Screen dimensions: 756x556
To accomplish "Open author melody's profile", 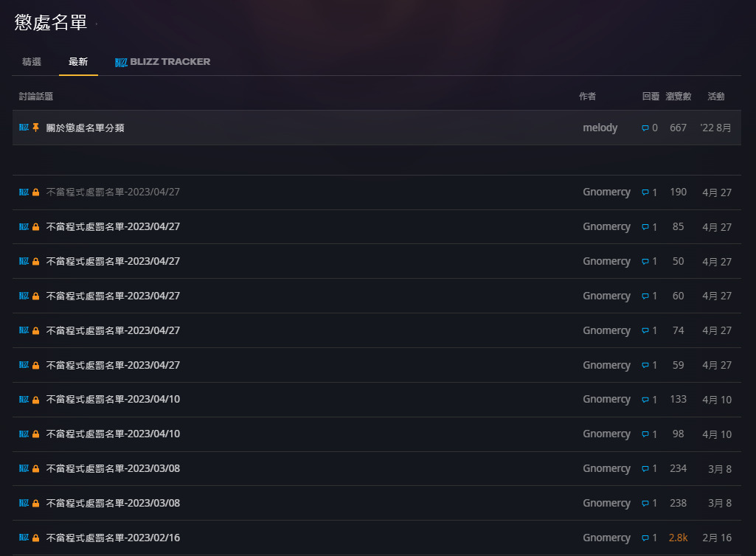I will pyautogui.click(x=600, y=128).
